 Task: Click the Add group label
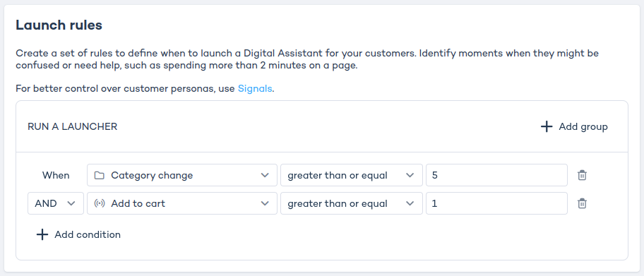[x=583, y=126]
